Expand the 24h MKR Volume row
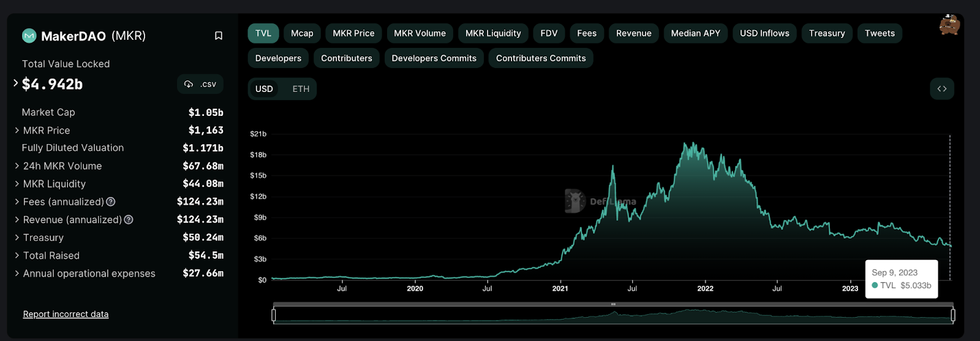The image size is (980, 341). pyautogui.click(x=17, y=166)
